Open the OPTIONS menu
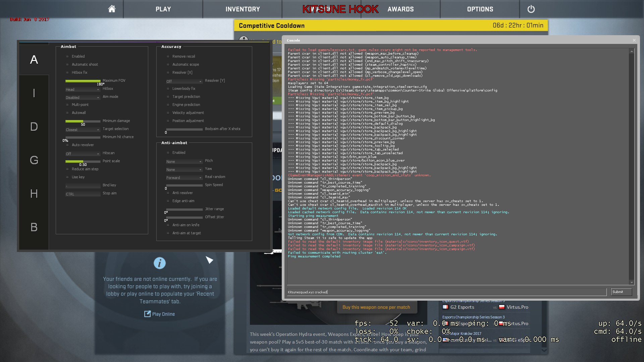 pos(480,9)
